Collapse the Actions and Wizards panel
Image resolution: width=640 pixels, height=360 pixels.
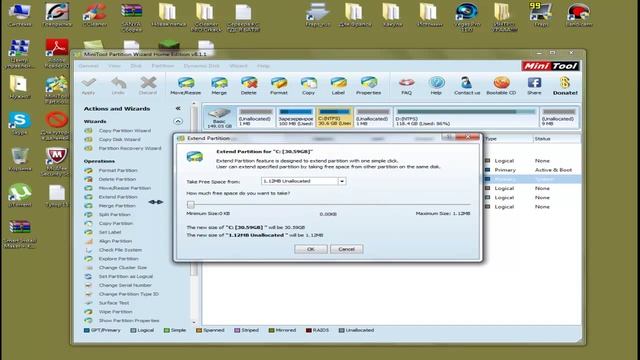coord(178,109)
